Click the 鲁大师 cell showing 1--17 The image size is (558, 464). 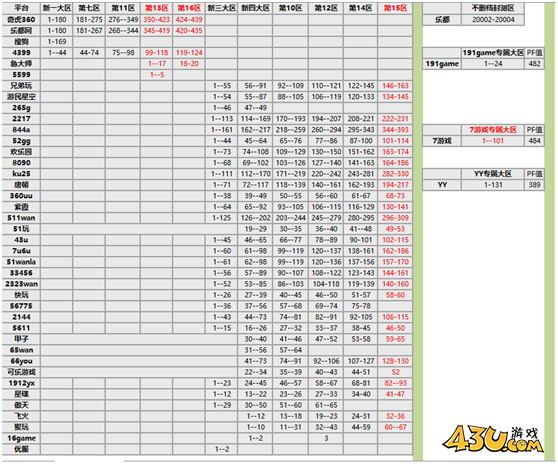(157, 64)
